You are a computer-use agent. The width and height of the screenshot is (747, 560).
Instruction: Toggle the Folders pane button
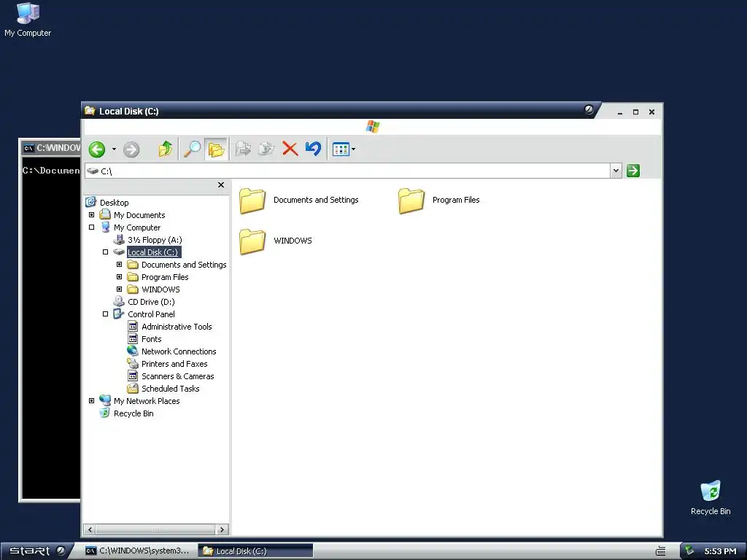(216, 149)
